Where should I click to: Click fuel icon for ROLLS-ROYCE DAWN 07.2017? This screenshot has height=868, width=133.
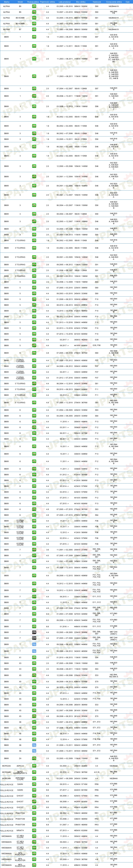point(34,790)
